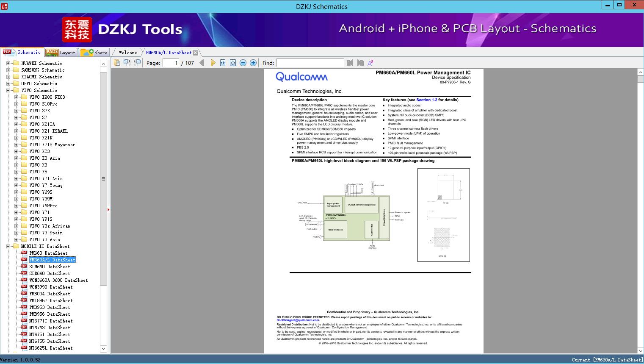
Task: Go to the next page
Action: [213, 63]
